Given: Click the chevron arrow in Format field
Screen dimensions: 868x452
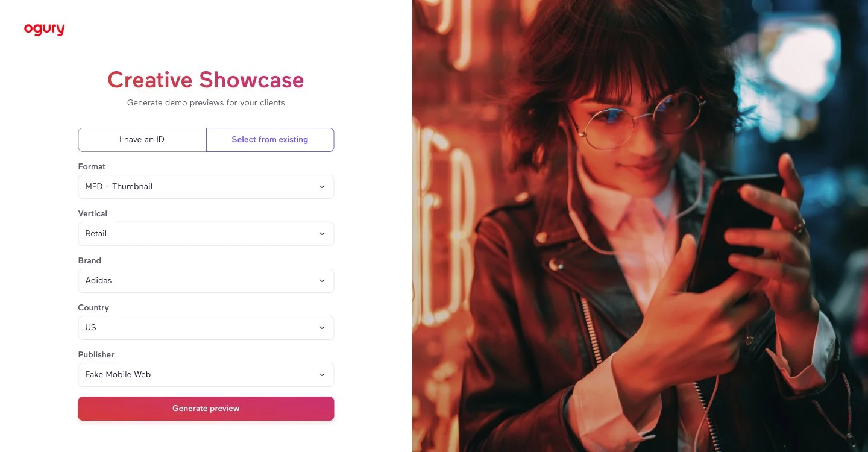Looking at the screenshot, I should click(322, 187).
